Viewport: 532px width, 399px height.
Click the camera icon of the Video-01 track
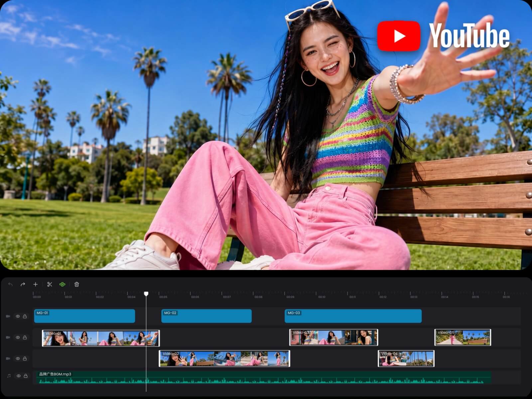(x=8, y=337)
